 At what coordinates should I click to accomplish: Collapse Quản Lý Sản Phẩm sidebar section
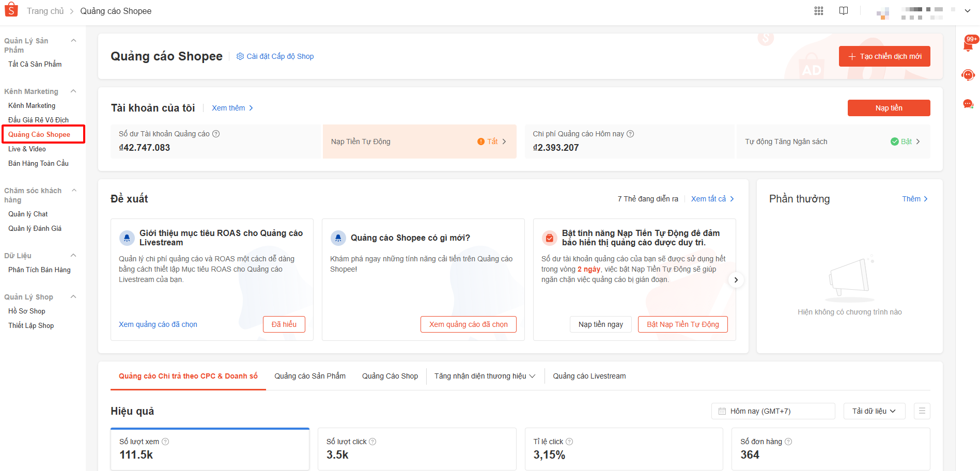click(73, 41)
